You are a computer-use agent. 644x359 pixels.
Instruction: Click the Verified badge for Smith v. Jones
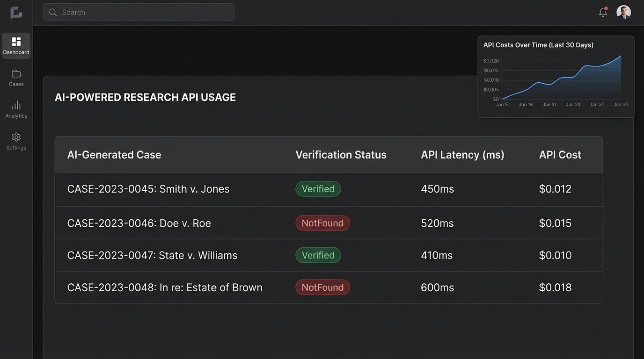pyautogui.click(x=318, y=189)
